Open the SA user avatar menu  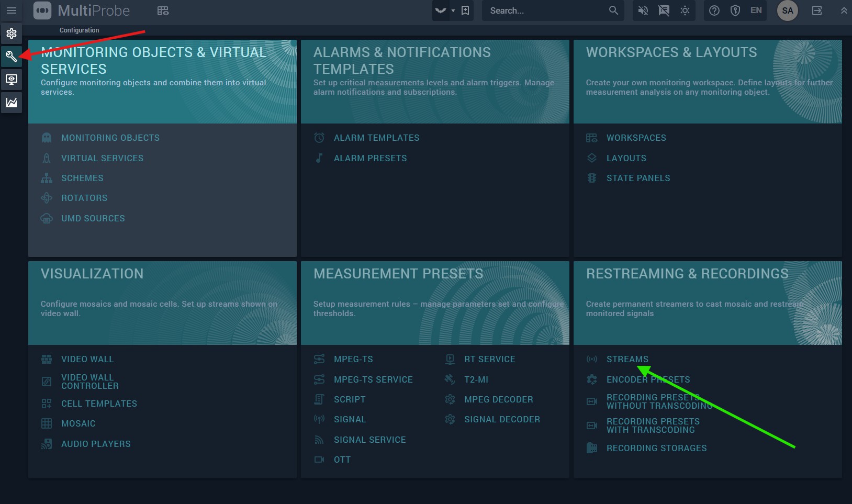click(787, 10)
